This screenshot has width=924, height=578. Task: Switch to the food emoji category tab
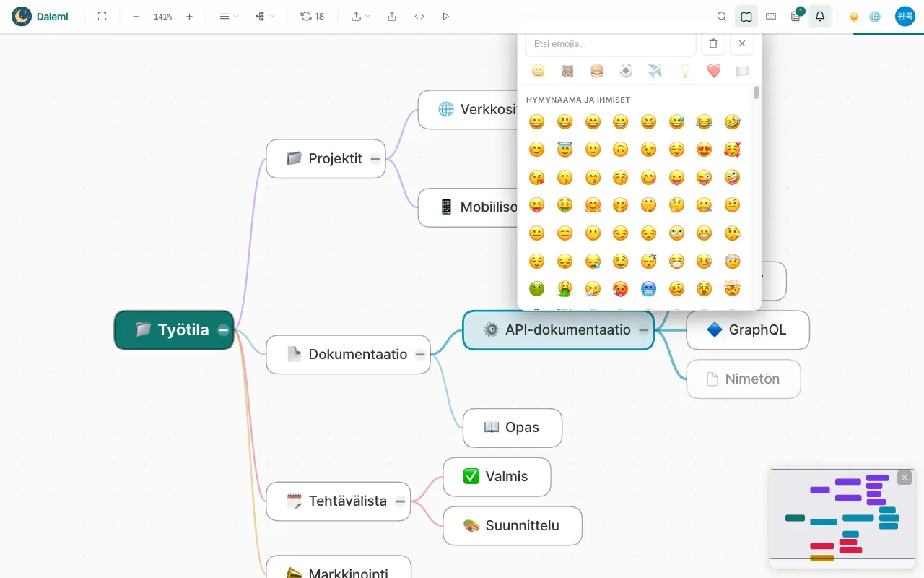(x=596, y=71)
